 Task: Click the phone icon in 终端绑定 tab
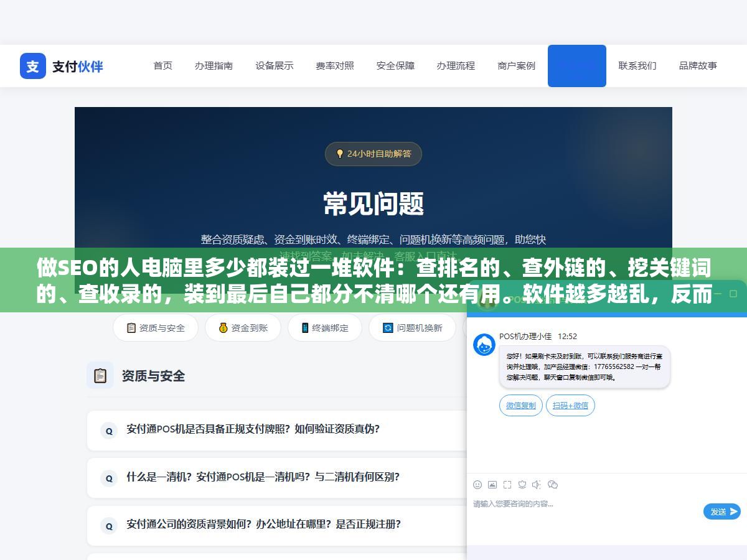pos(305,328)
